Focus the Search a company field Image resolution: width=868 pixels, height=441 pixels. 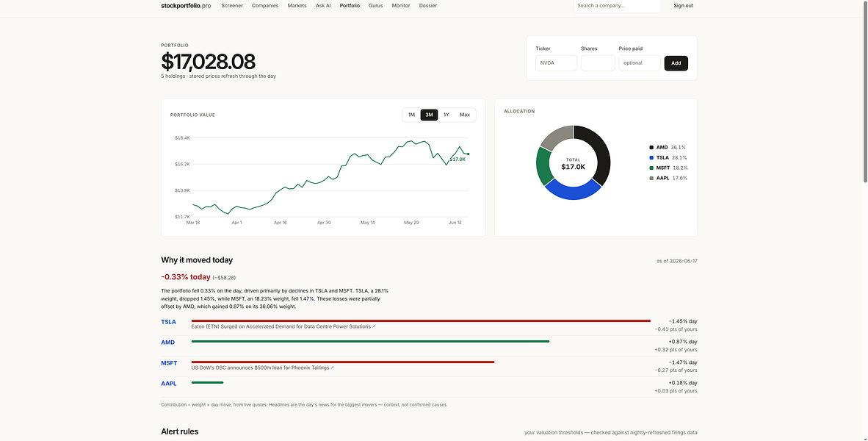pos(617,6)
